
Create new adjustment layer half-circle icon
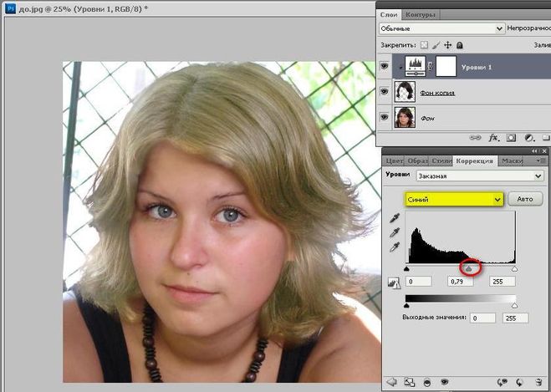pos(529,138)
